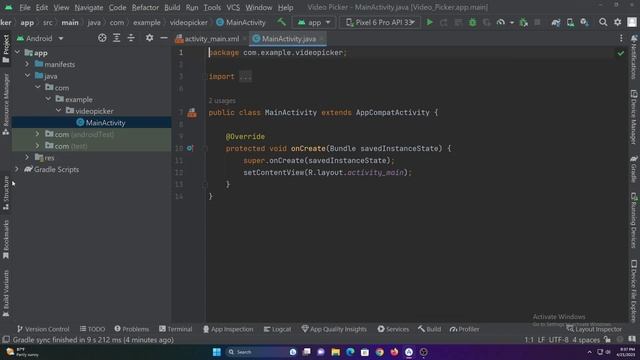Select the MainActivity.java editor tab

coord(289,39)
